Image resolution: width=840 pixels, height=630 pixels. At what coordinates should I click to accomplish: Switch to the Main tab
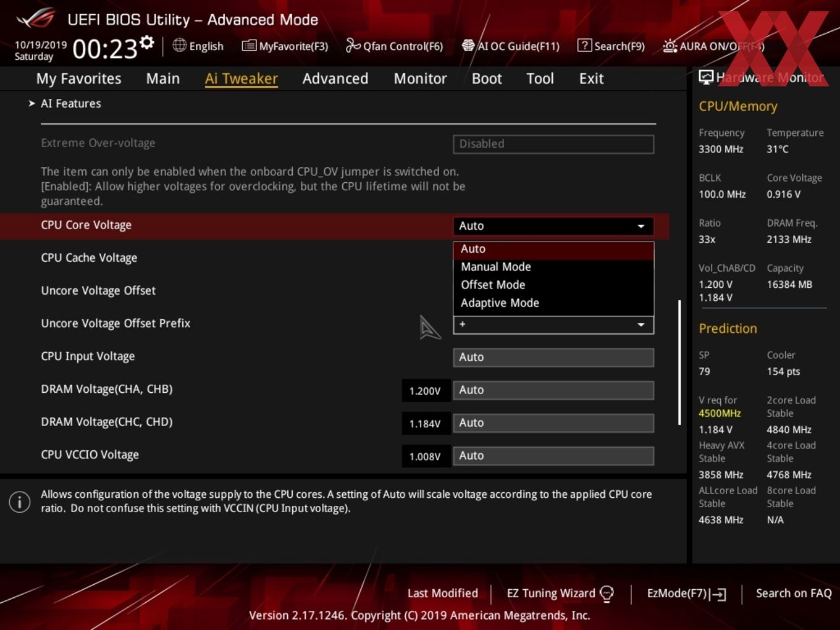pos(163,78)
